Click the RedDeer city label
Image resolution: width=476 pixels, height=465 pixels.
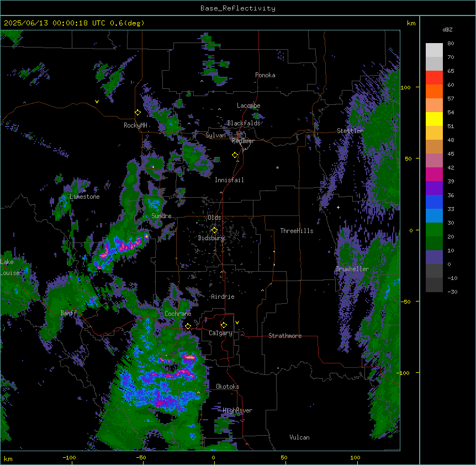click(243, 141)
